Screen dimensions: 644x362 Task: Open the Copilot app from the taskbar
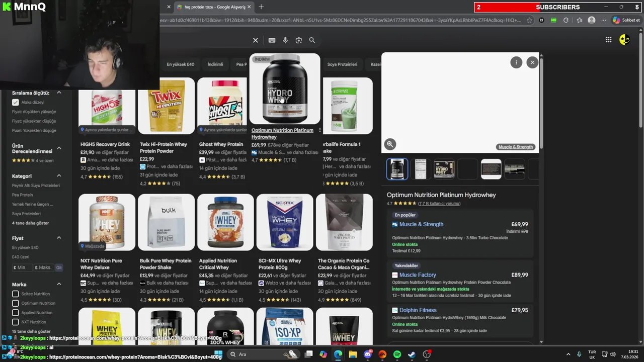click(x=324, y=354)
